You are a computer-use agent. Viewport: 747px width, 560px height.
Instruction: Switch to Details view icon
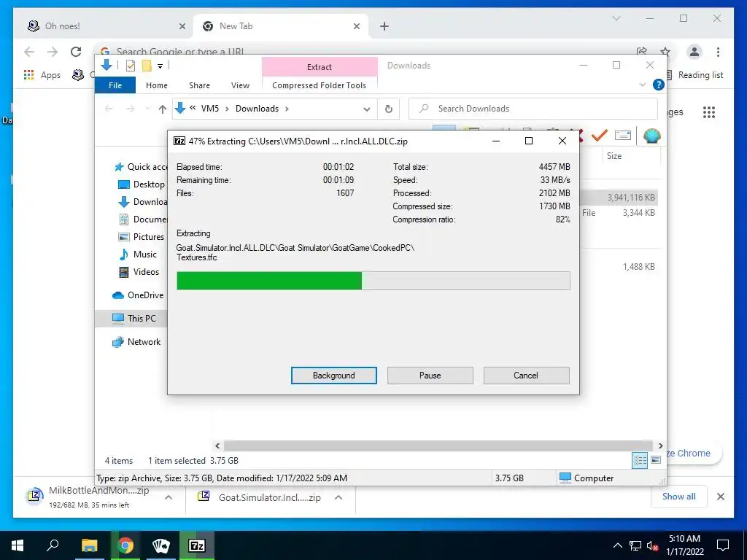coord(640,460)
